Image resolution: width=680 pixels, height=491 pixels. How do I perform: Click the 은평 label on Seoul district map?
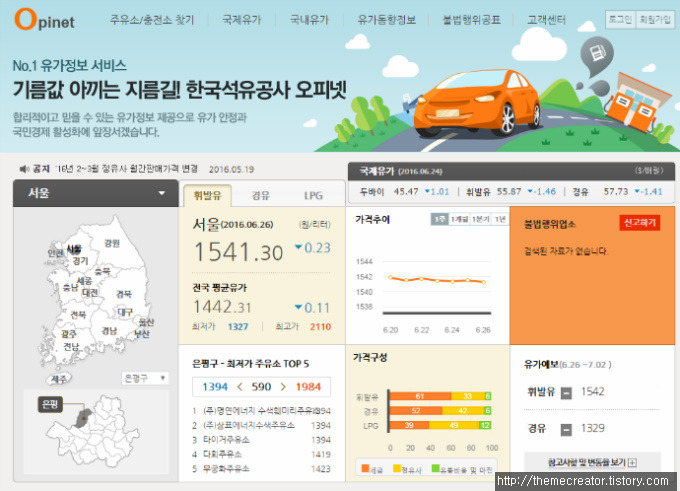tap(50, 405)
